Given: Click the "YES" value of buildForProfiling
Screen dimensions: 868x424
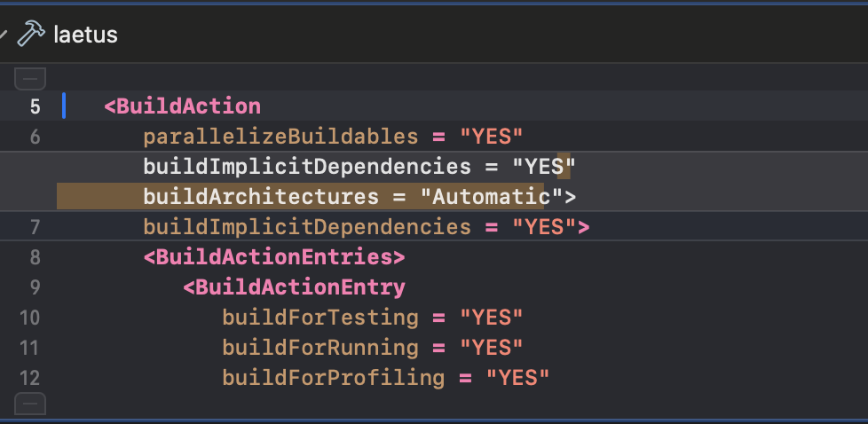Looking at the screenshot, I should [517, 378].
